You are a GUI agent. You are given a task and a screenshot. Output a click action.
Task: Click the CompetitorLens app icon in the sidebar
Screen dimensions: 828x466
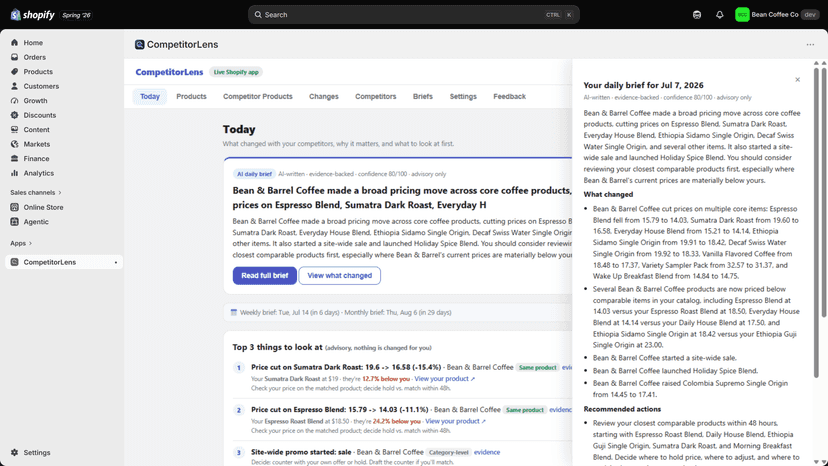point(14,262)
